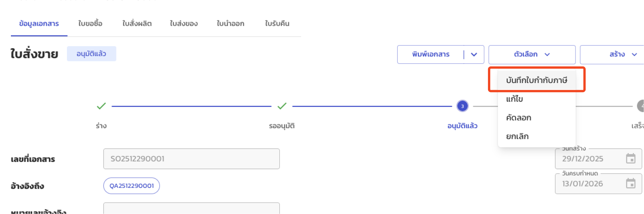Open the ตัวเลือก dropdown menu
Viewport: 644px width, 214px height.
[x=532, y=54]
